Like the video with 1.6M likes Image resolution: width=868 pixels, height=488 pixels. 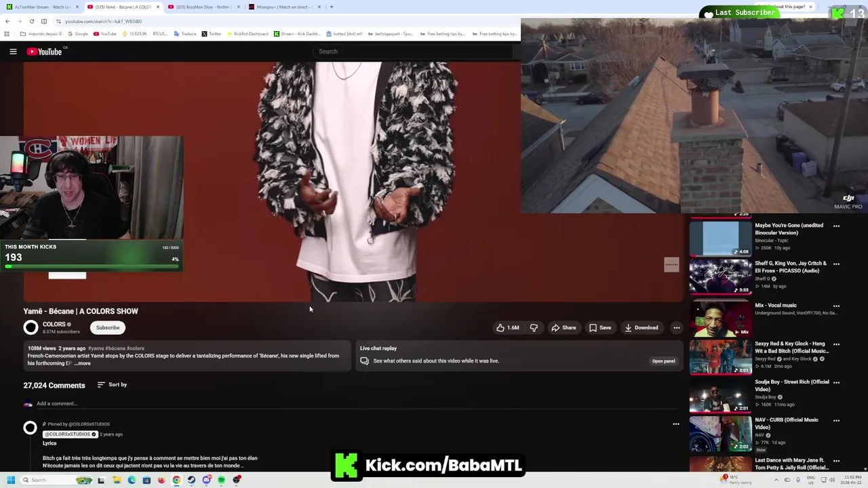tap(507, 327)
